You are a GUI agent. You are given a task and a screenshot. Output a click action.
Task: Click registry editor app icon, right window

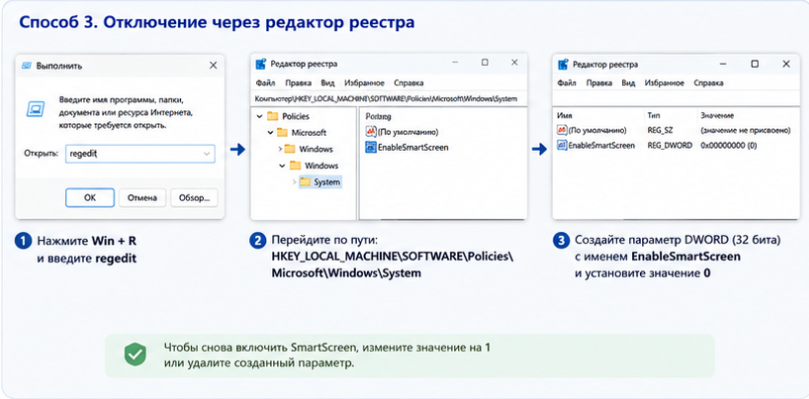tap(563, 65)
